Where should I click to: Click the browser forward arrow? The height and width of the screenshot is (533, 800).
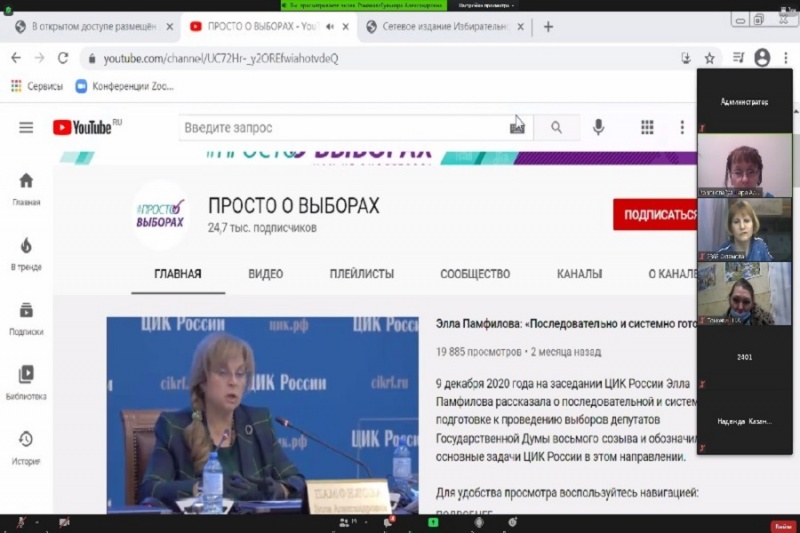click(x=39, y=58)
